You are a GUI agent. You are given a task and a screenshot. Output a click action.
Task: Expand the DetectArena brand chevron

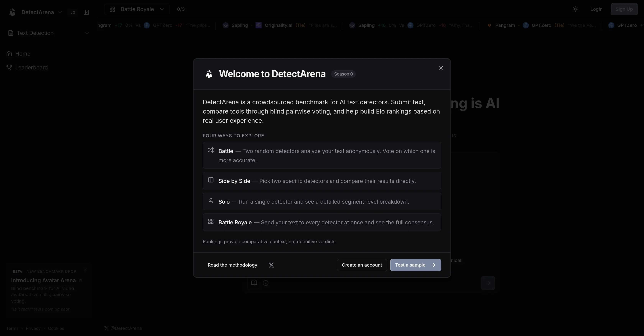60,12
